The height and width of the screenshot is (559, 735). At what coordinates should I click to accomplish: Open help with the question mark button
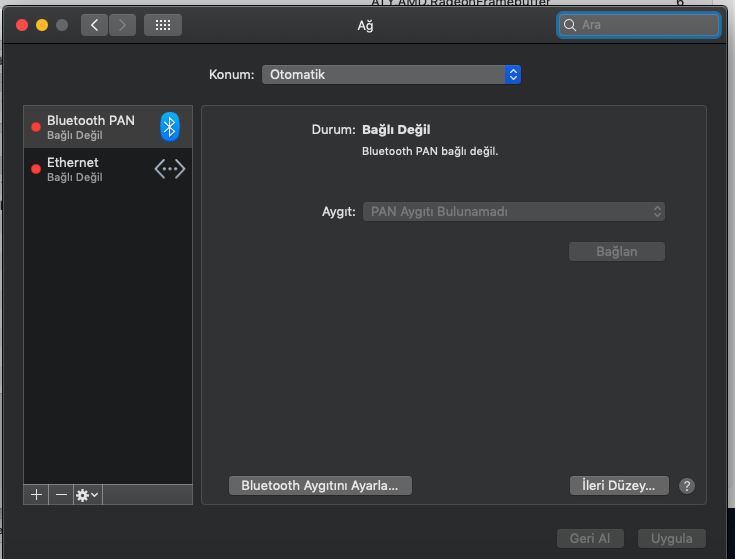coord(686,486)
